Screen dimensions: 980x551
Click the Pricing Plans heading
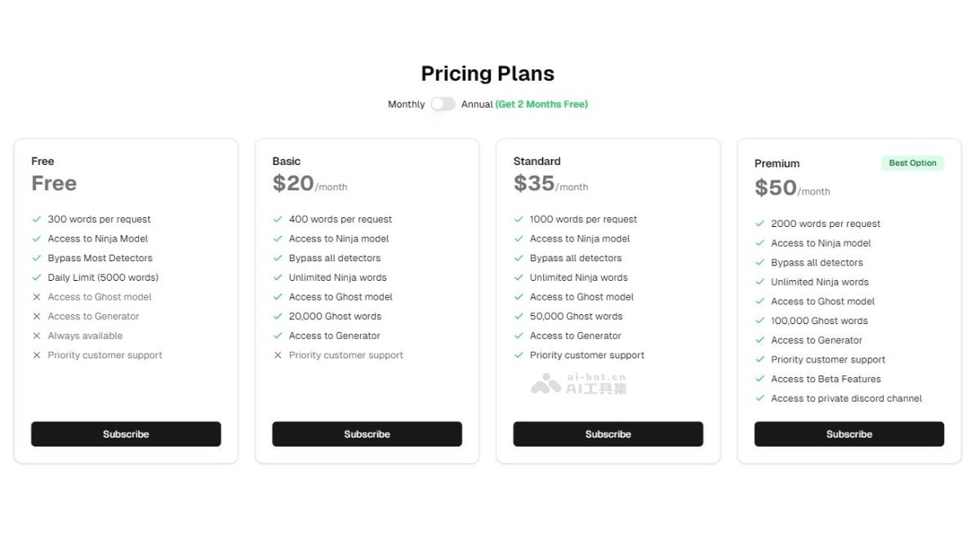[x=488, y=73]
